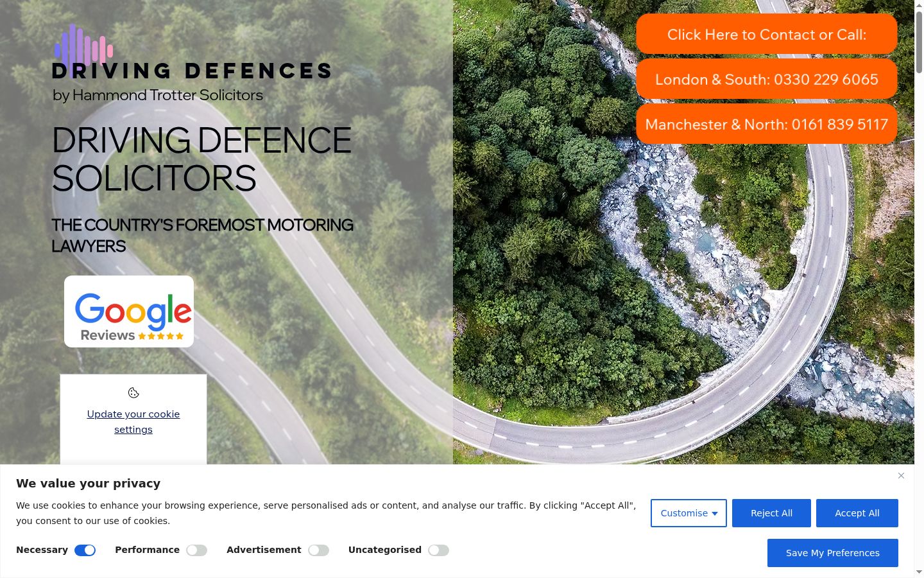Expand the Customise dropdown

[689, 513]
